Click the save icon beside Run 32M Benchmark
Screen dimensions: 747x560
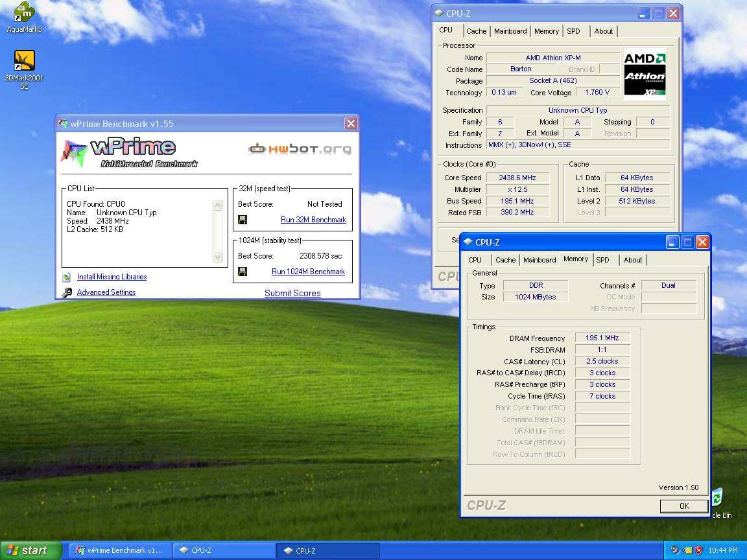pyautogui.click(x=243, y=220)
